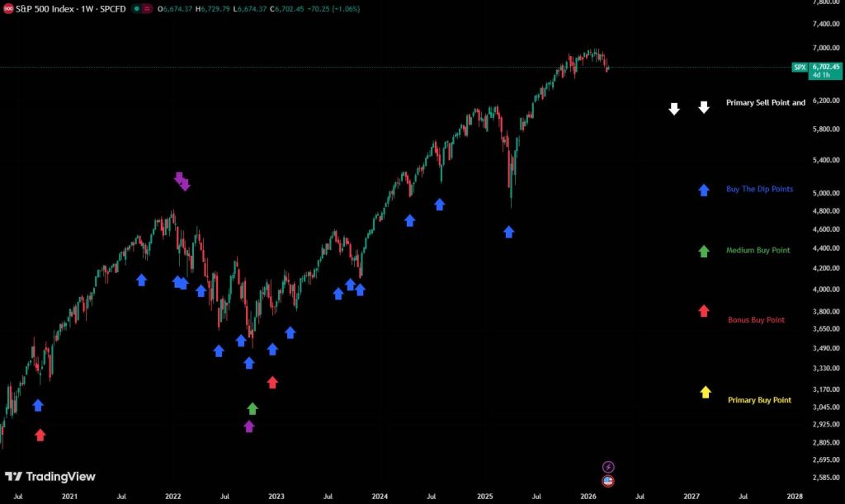
Task: Click the 2024 label on the time axis
Action: tap(380, 497)
